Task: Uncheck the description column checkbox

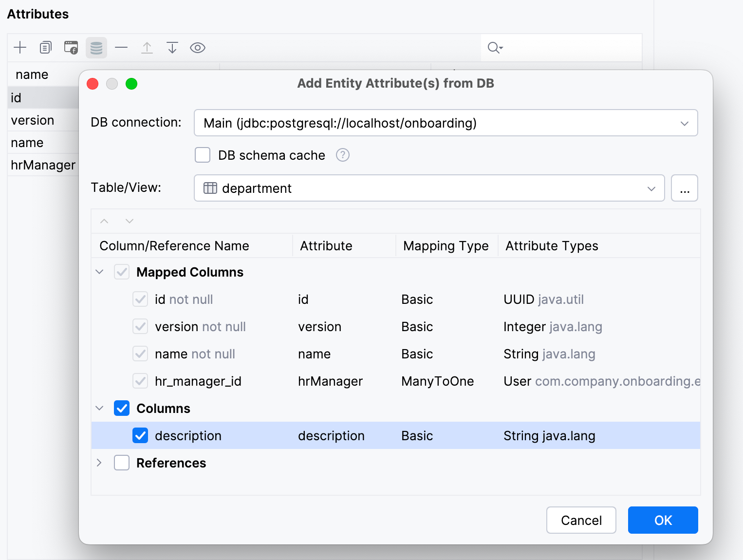Action: coord(140,436)
